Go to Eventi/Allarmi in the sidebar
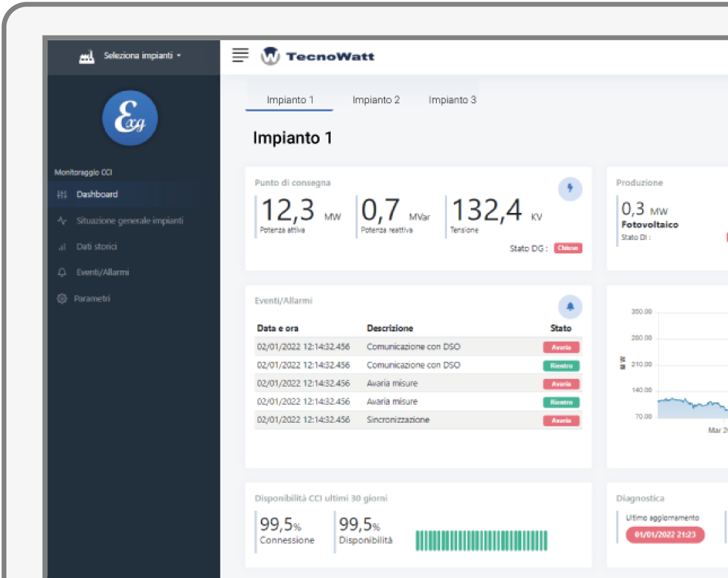Image resolution: width=728 pixels, height=578 pixels. tap(102, 272)
